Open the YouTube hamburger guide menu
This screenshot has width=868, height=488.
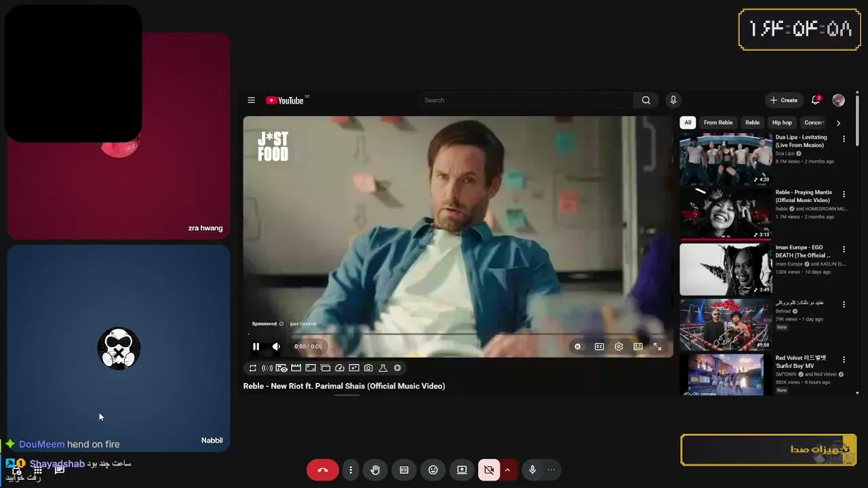tap(251, 100)
